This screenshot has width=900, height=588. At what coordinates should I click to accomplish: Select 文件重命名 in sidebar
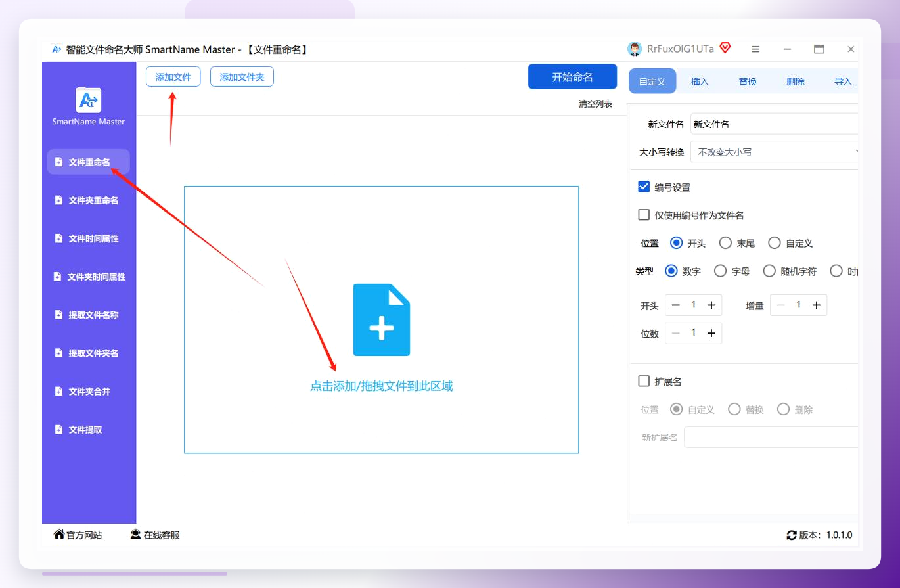(89, 162)
